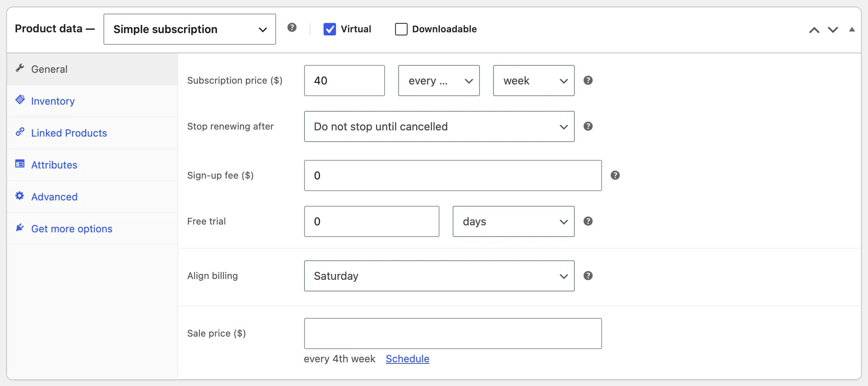Click the Attributes tab list icon
This screenshot has width=868, height=386.
(x=20, y=164)
